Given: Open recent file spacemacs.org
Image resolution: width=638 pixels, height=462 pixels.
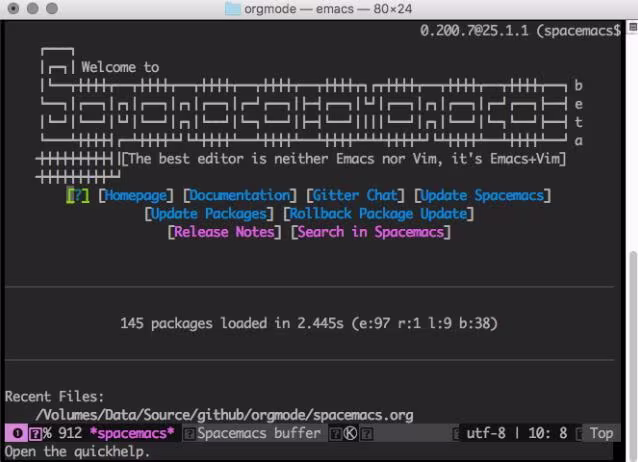Looking at the screenshot, I should pos(224,415).
